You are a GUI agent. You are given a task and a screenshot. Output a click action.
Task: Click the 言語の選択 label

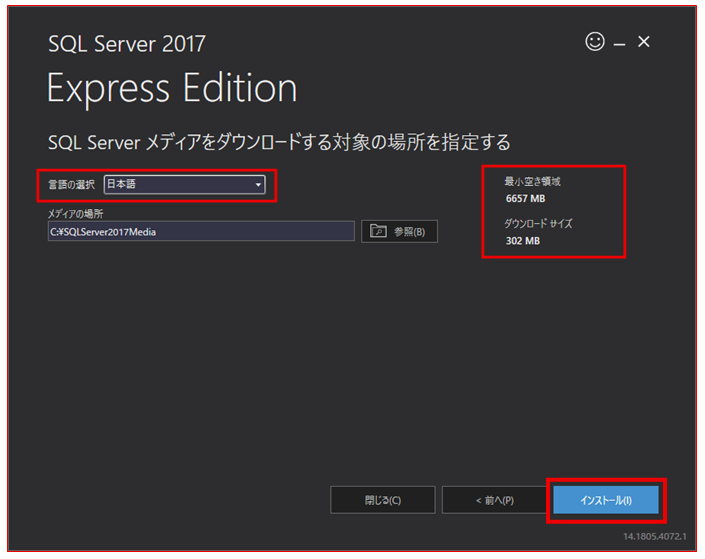tap(71, 184)
